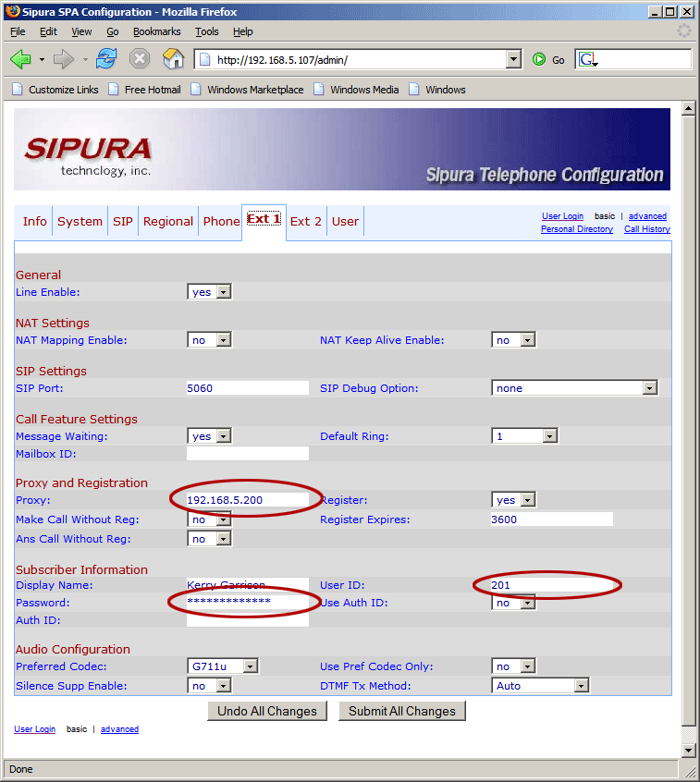The width and height of the screenshot is (700, 782).
Task: Click the Stop loading icon
Action: pyautogui.click(x=140, y=59)
